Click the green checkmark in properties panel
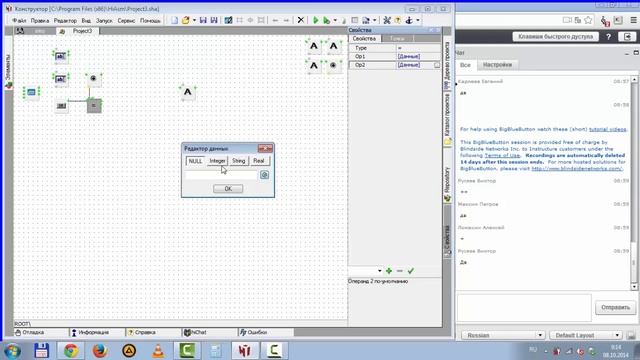The image size is (640, 360). (411, 271)
